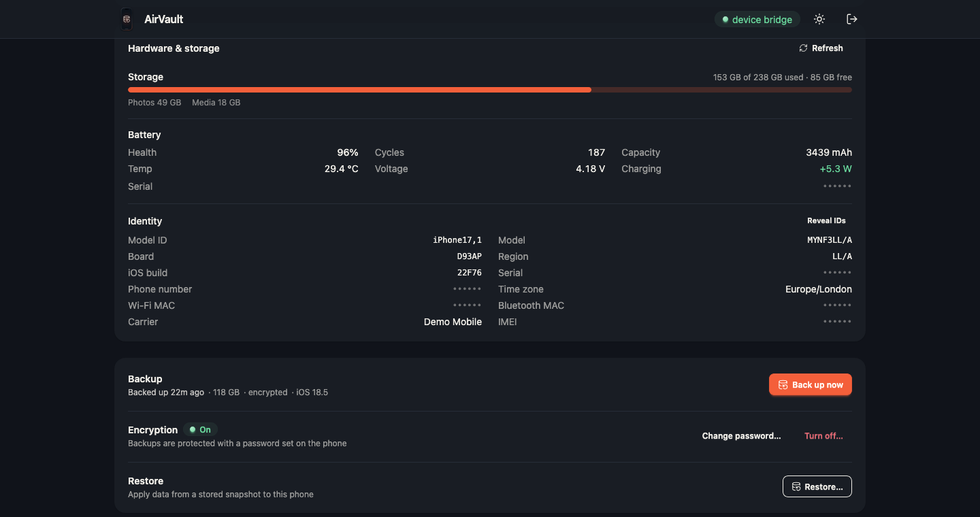Click the Backed up 22m ago text
The width and height of the screenshot is (980, 517).
166,393
